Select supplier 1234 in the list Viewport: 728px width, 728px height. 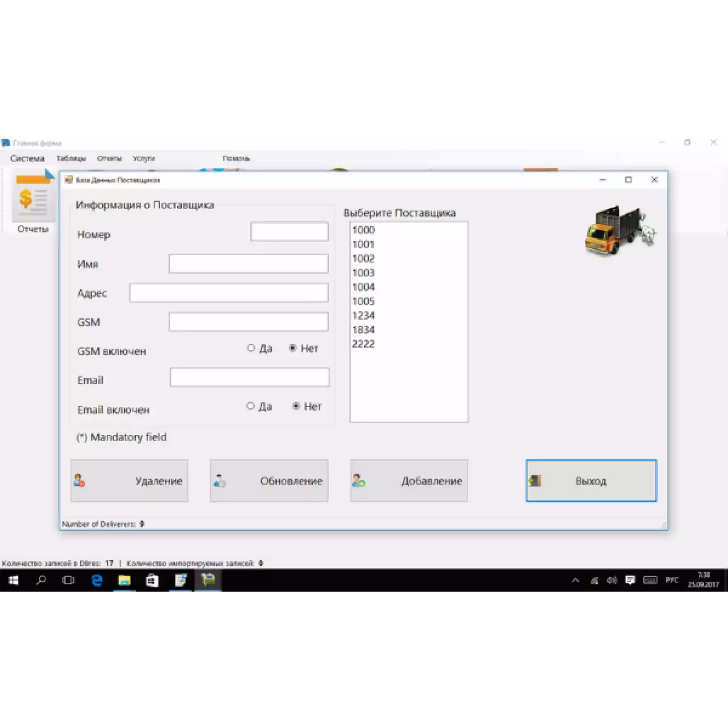[x=364, y=315]
